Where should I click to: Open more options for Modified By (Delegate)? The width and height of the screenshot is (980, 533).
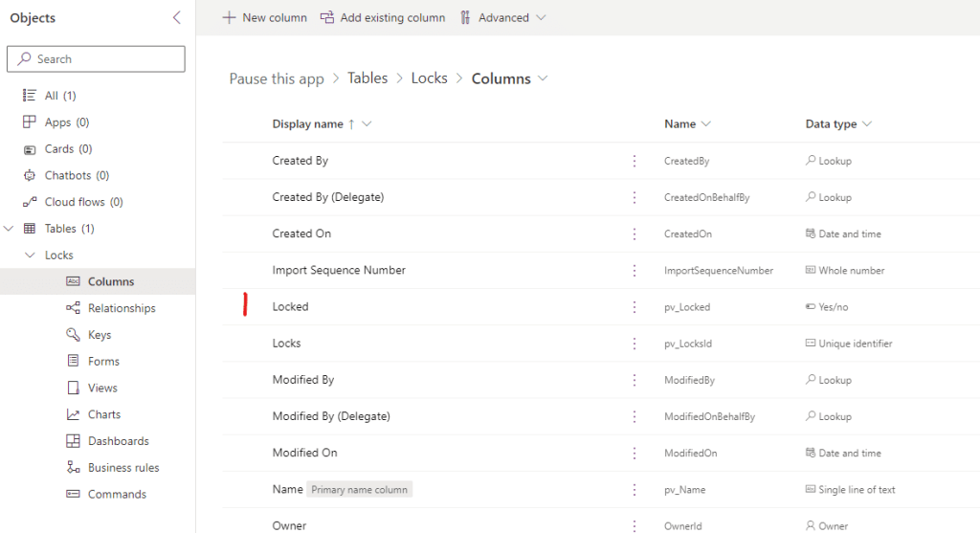pyautogui.click(x=635, y=417)
